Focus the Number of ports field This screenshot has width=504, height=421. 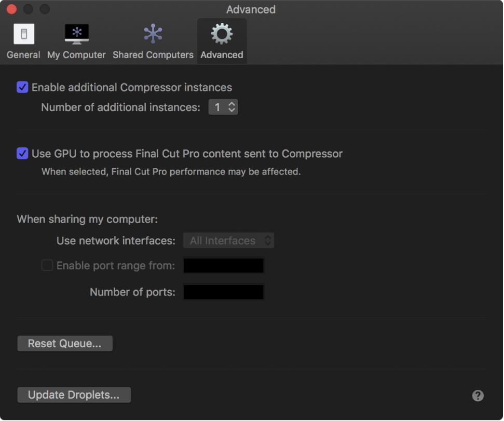pyautogui.click(x=224, y=292)
